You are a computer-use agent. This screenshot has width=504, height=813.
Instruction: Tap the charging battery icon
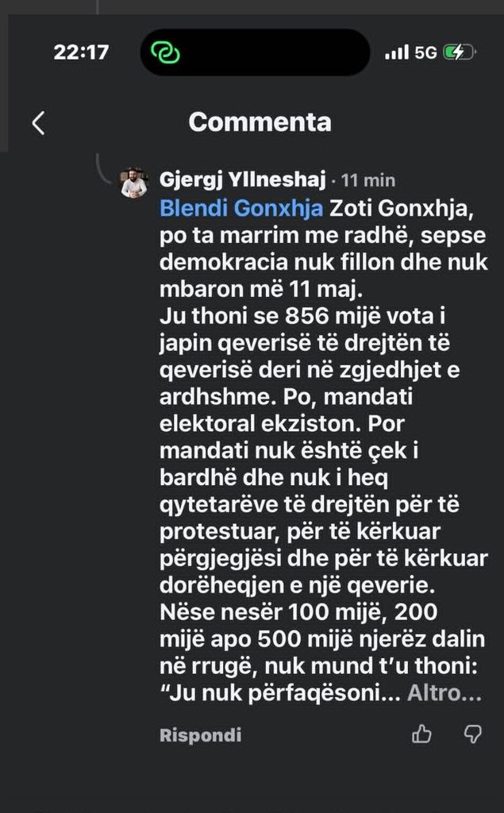460,52
